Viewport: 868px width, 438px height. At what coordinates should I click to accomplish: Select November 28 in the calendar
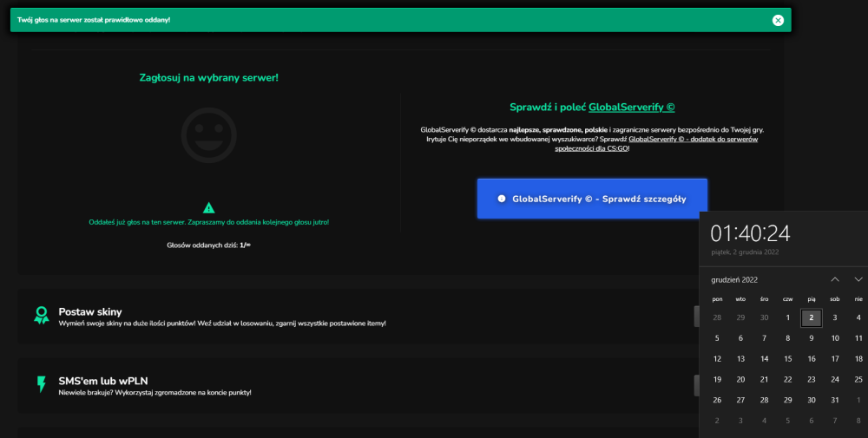tap(717, 317)
